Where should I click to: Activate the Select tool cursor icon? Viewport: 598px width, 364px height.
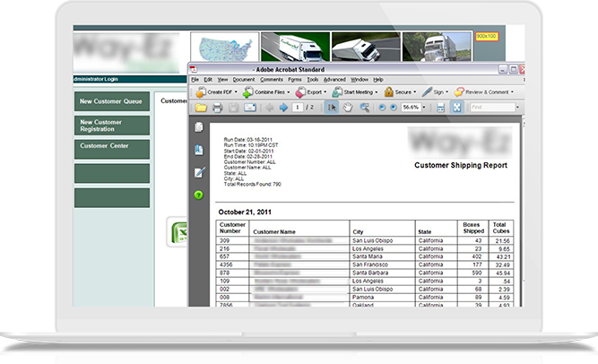(332, 108)
